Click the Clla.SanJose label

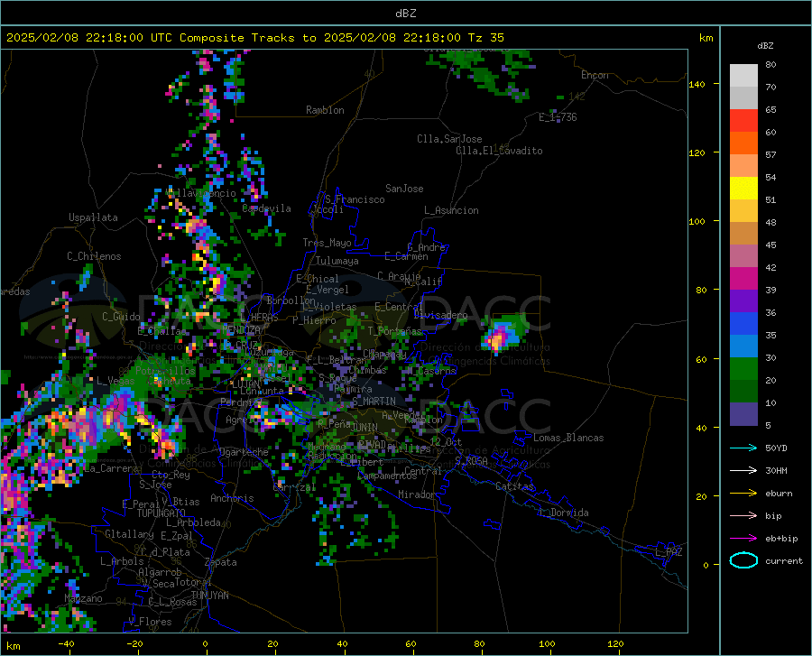[x=449, y=139]
